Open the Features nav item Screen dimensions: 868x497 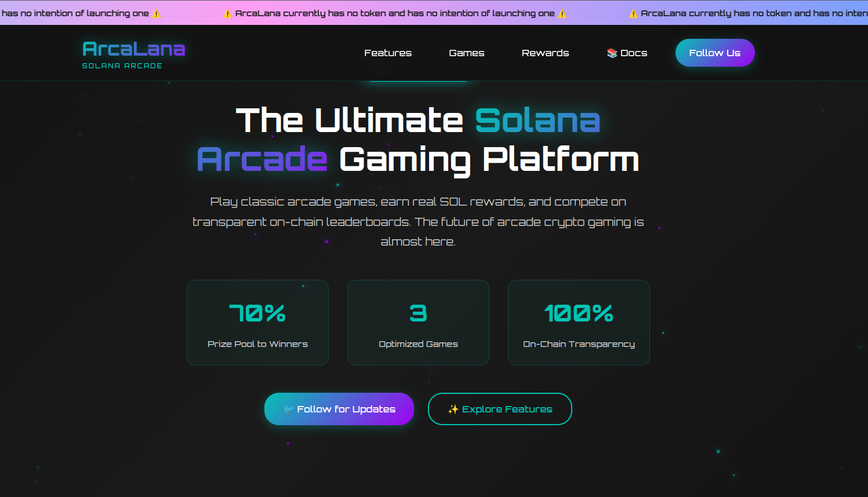click(x=388, y=53)
